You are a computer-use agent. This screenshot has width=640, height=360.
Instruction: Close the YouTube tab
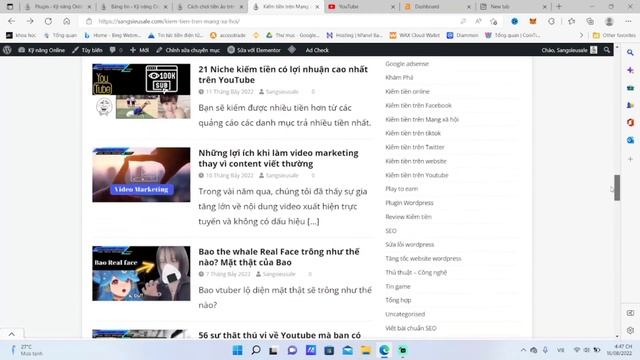click(x=393, y=7)
